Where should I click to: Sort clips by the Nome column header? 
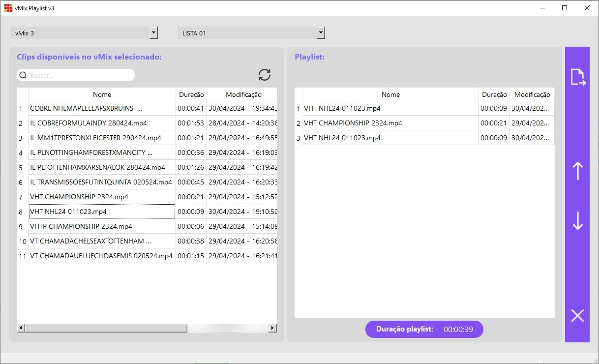(102, 94)
